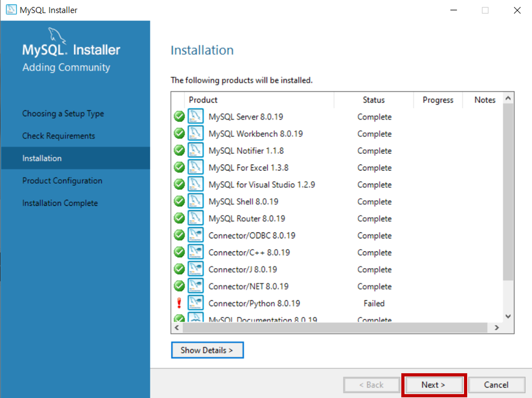Click the Connector/ODBC 8.0.19 product icon
The image size is (532, 398).
[196, 235]
